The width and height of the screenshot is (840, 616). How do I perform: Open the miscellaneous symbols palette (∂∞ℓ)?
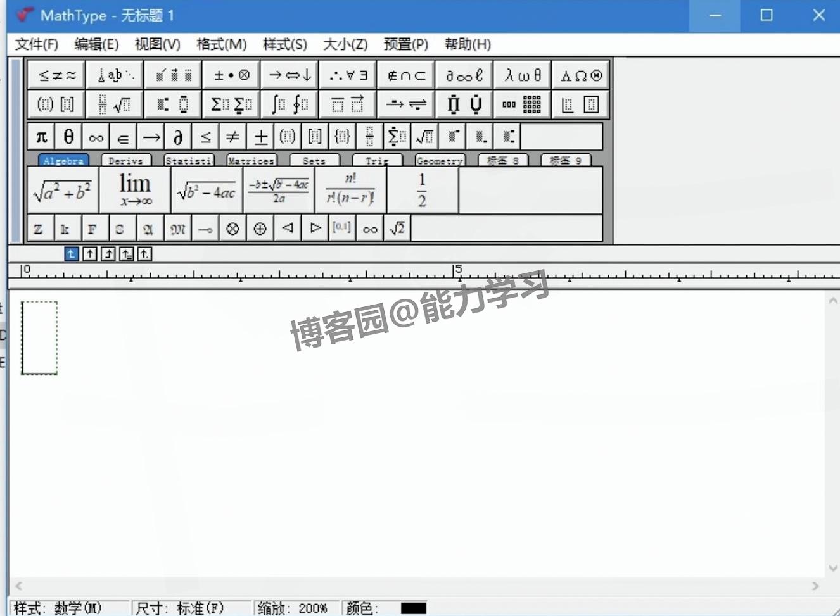(464, 75)
